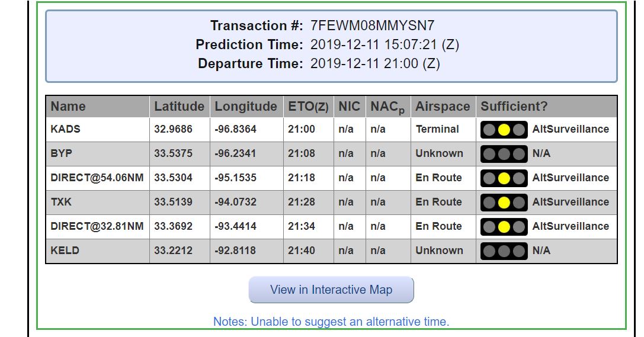Click the Longitude column header
Screen dimensions: 644x337
(245, 107)
